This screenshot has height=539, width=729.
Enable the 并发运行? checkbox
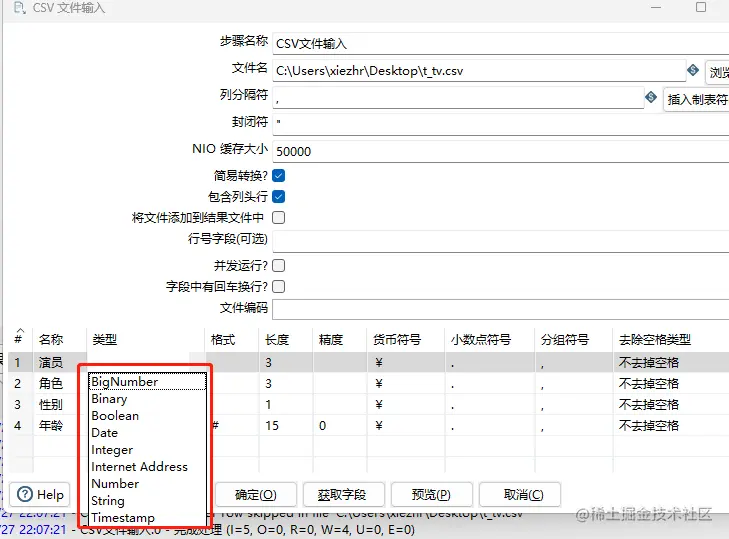pyautogui.click(x=278, y=266)
